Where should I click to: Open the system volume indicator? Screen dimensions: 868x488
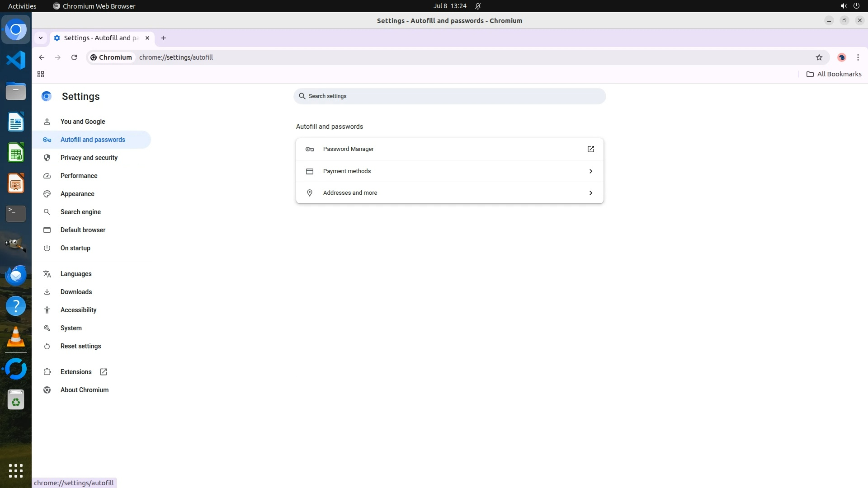tap(843, 6)
